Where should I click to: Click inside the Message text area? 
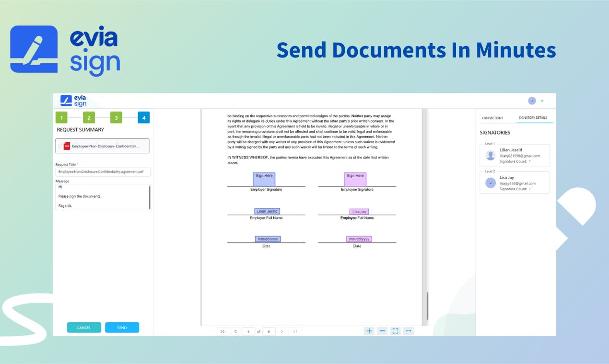[x=102, y=197]
